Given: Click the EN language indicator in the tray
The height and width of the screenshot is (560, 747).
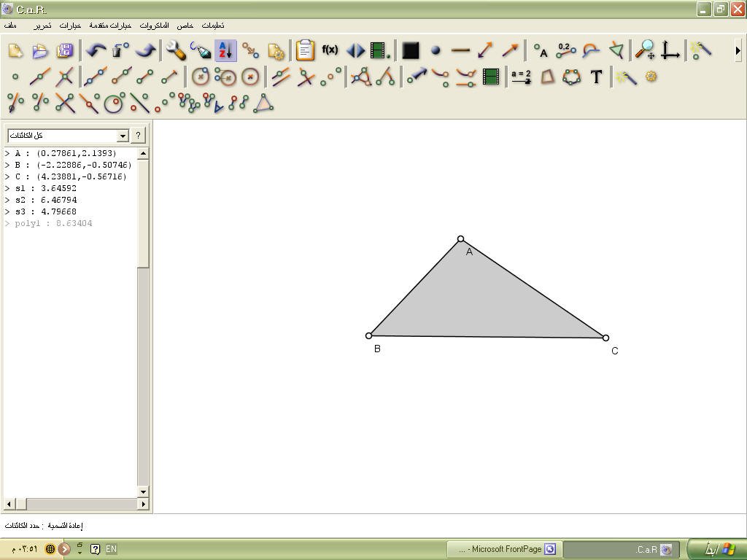Looking at the screenshot, I should 111,549.
